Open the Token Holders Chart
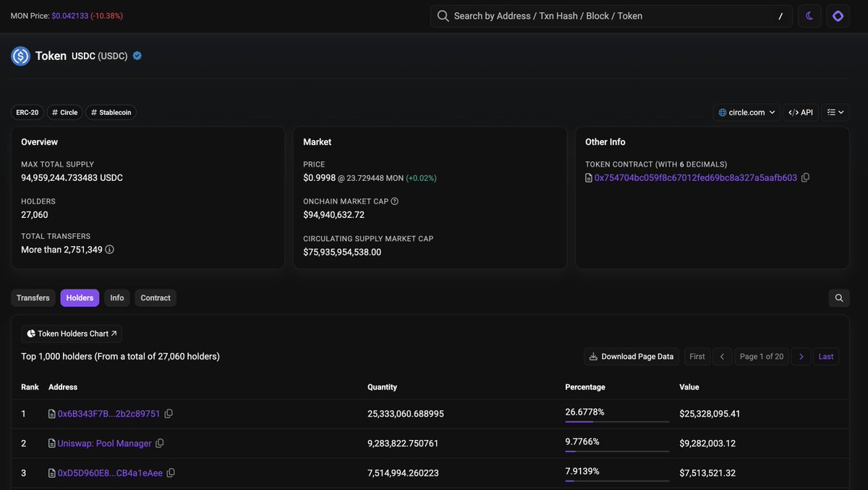868x490 pixels. (x=70, y=333)
